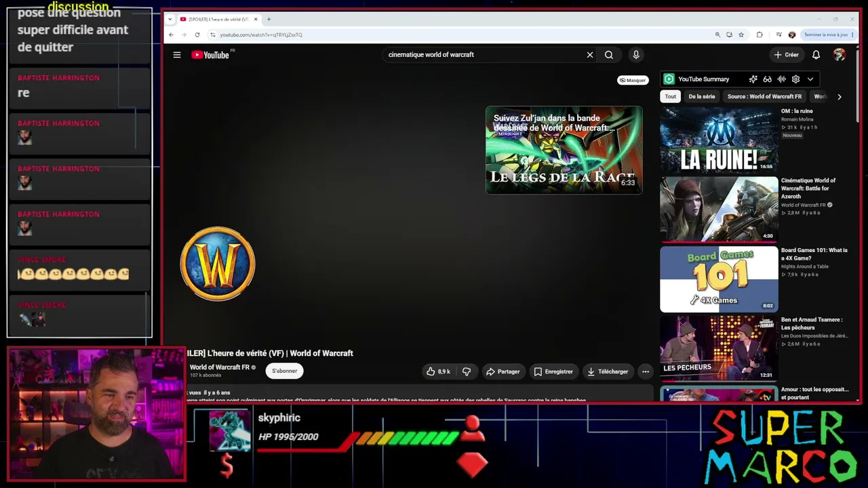Select the [SPOILER] L'heure de vérité tab
The height and width of the screenshot is (488, 868).
click(x=218, y=19)
